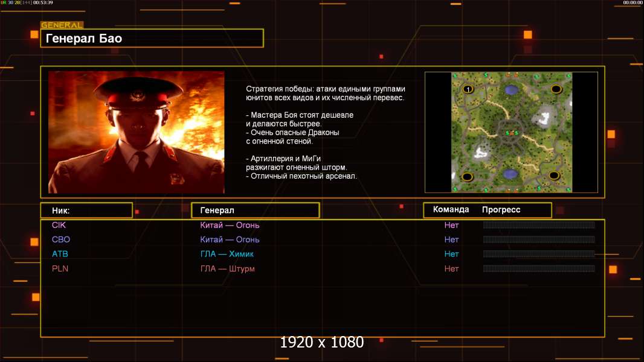Click the "Мастера Боя стоят дешевле" line
The width and height of the screenshot is (644, 362).
point(300,115)
